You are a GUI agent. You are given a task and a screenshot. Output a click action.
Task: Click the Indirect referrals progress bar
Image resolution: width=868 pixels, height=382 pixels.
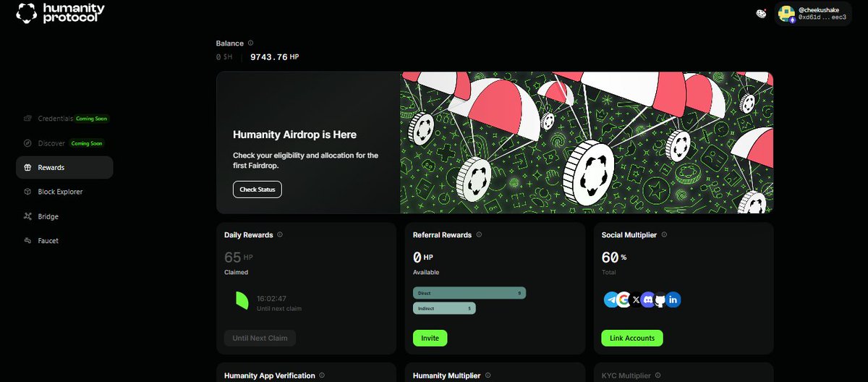[444, 308]
